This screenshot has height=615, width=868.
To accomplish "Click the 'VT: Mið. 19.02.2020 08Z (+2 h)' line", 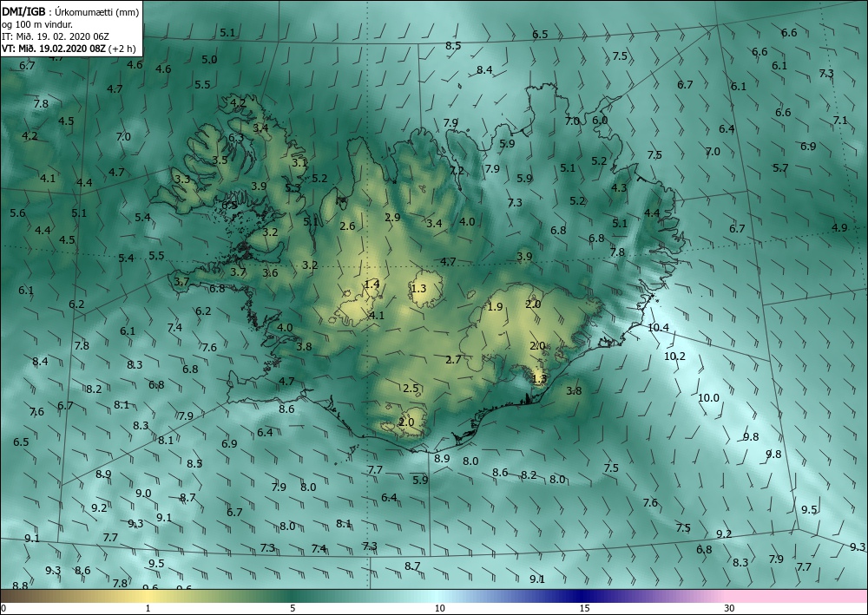I will [x=69, y=49].
